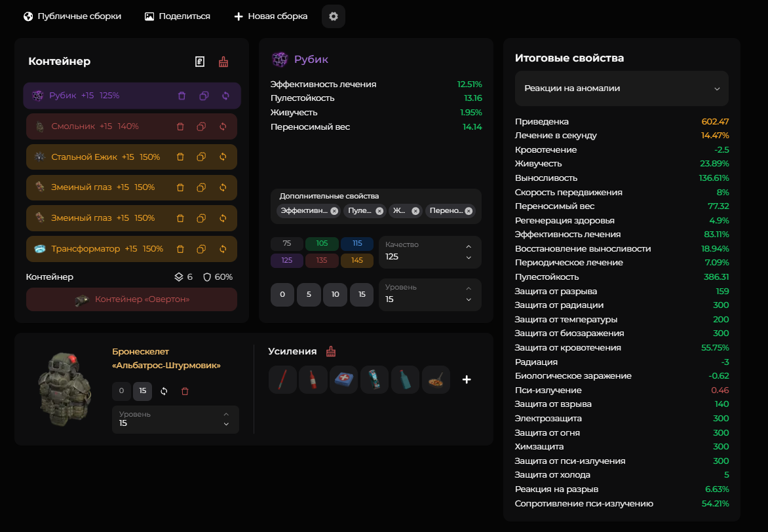The height and width of the screenshot is (532, 768).
Task: Set armor level preset to 0
Action: [x=121, y=391]
